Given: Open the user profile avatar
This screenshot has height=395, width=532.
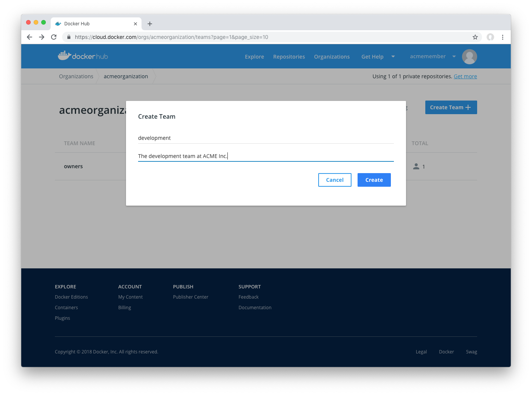Looking at the screenshot, I should pos(469,56).
